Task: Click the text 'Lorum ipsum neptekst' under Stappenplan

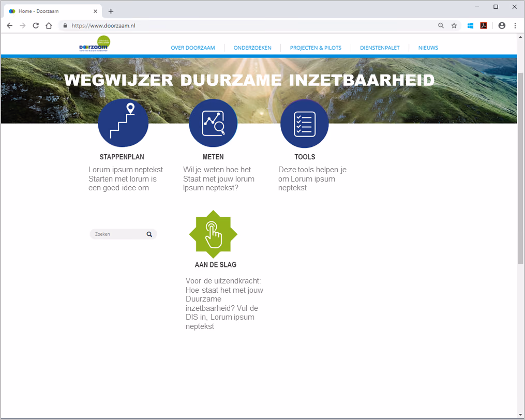Action: pos(126,170)
